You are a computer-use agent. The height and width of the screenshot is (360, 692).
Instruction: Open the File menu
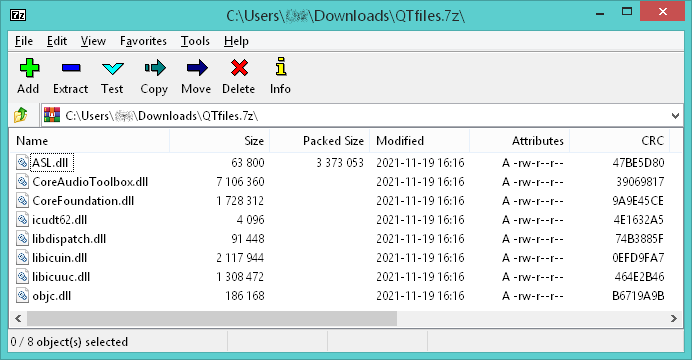24,41
